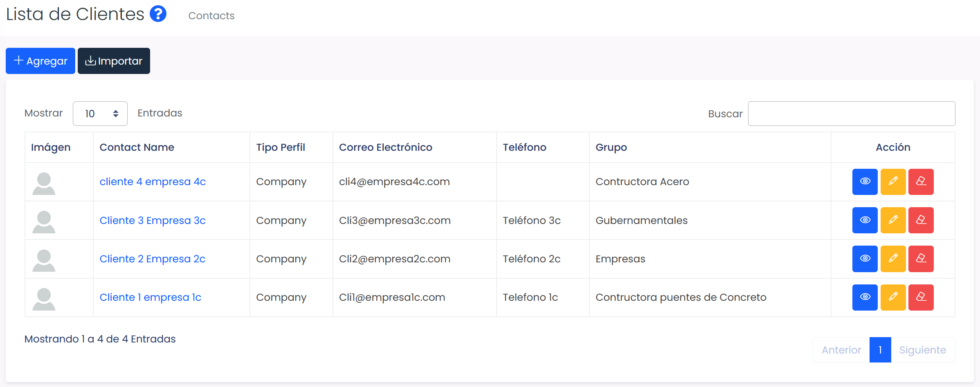980x387 pixels.
Task: Delete Cliente 2 Empresa 2c using red eraser
Action: point(921,259)
